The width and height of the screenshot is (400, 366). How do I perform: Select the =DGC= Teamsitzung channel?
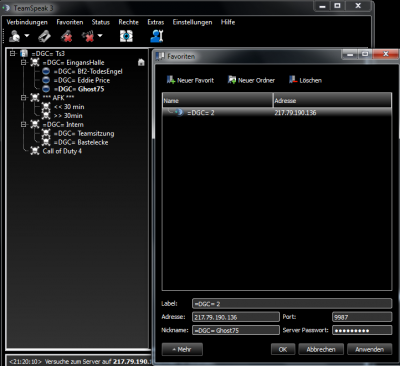click(x=84, y=133)
